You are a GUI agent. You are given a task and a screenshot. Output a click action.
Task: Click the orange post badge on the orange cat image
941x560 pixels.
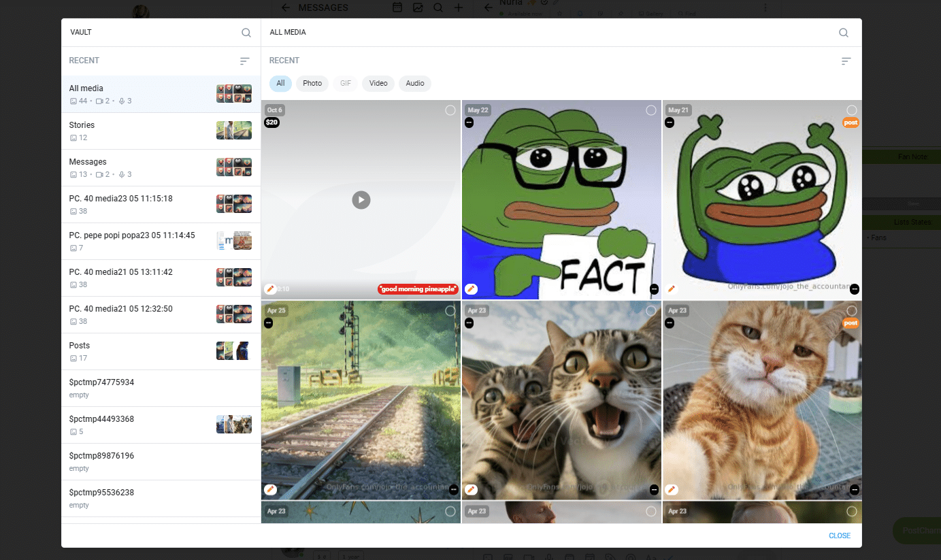click(x=851, y=323)
